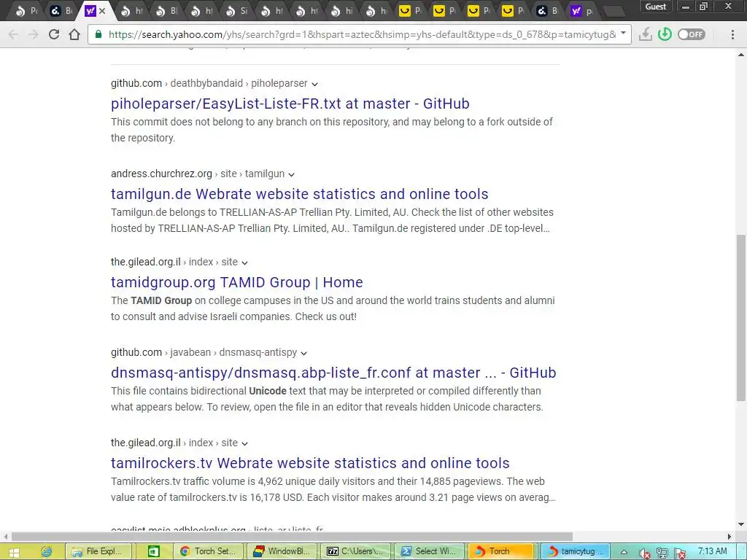Screen dimensions: 747x560
Task: Expand options for github.com piholeparser result
Action: tap(315, 84)
